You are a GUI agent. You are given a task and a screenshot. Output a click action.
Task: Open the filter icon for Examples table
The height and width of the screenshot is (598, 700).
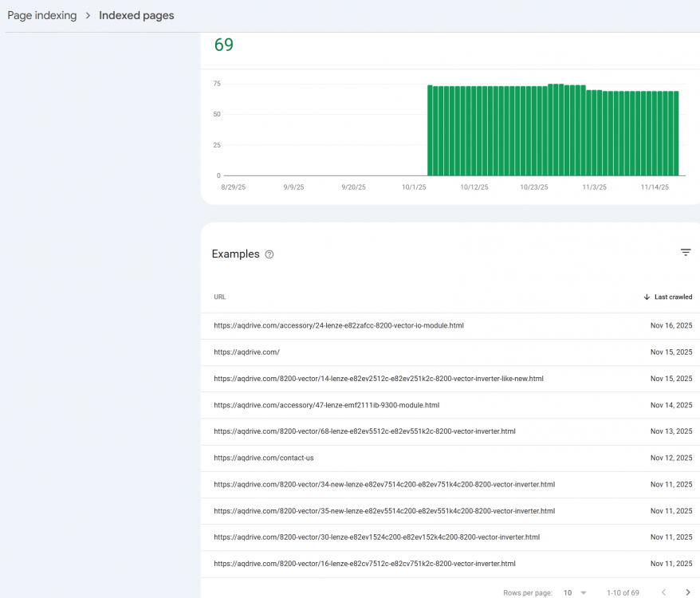685,253
